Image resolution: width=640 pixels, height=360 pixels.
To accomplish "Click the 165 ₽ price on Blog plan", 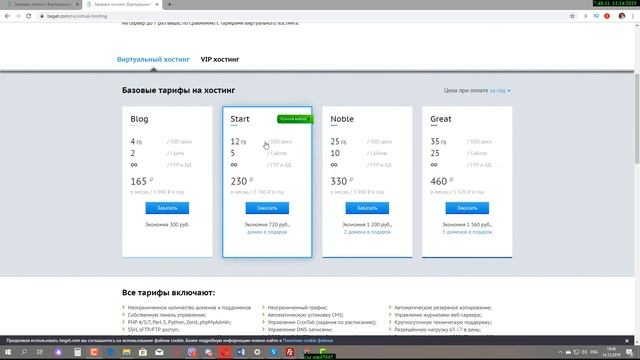I will (x=142, y=181).
